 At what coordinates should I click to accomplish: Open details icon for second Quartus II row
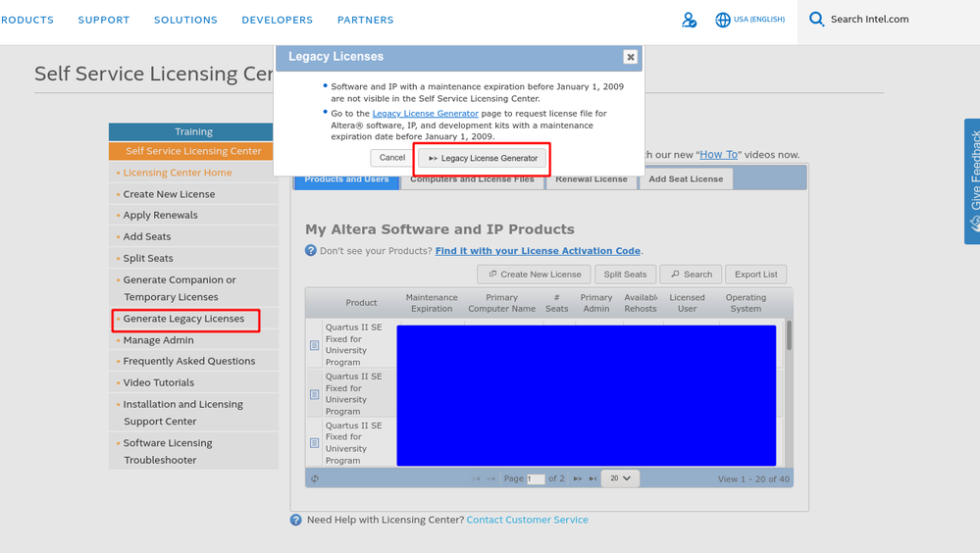(x=314, y=394)
